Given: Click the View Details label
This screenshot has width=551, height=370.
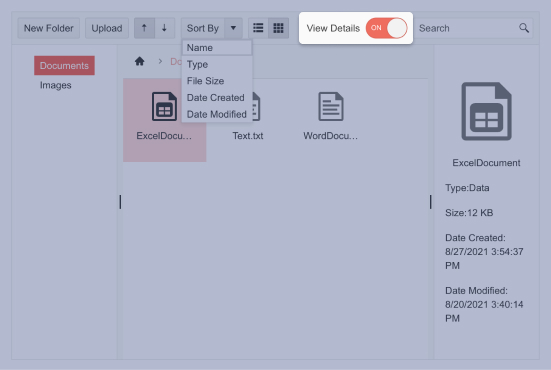Looking at the screenshot, I should click(x=333, y=28).
